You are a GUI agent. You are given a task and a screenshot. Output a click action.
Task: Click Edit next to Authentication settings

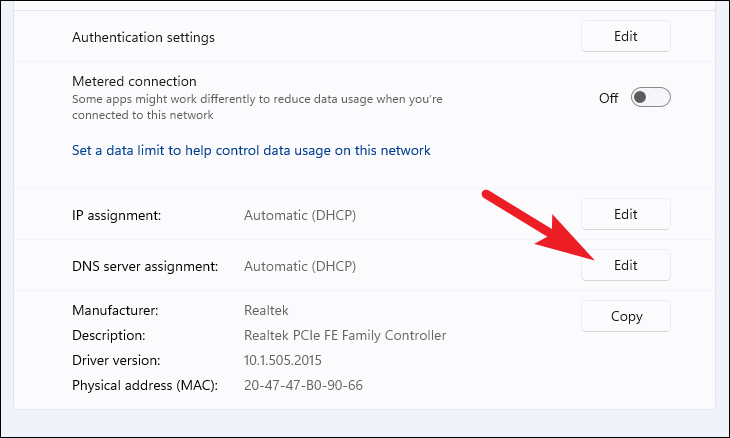pyautogui.click(x=625, y=37)
